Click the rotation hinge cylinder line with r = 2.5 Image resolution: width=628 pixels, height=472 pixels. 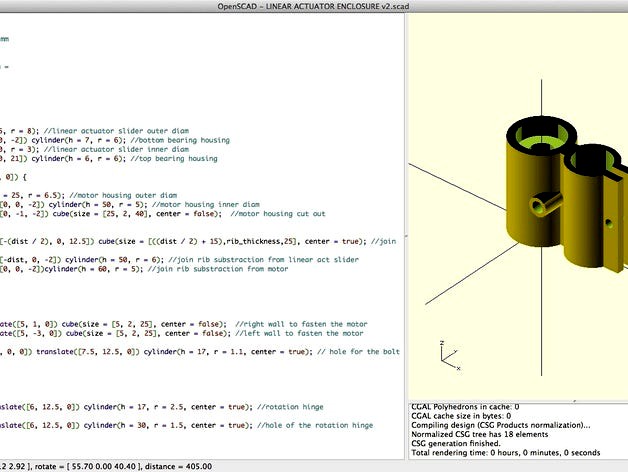pos(162,407)
